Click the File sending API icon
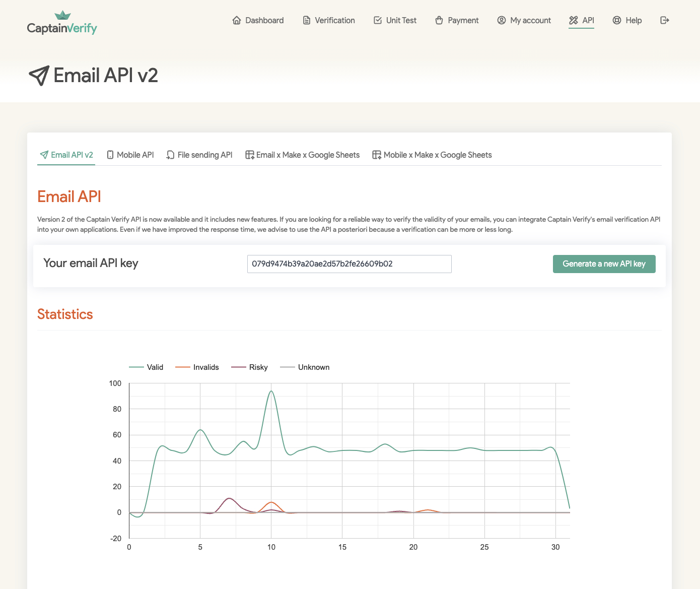Screen dimensions: 700x589 click(x=171, y=155)
